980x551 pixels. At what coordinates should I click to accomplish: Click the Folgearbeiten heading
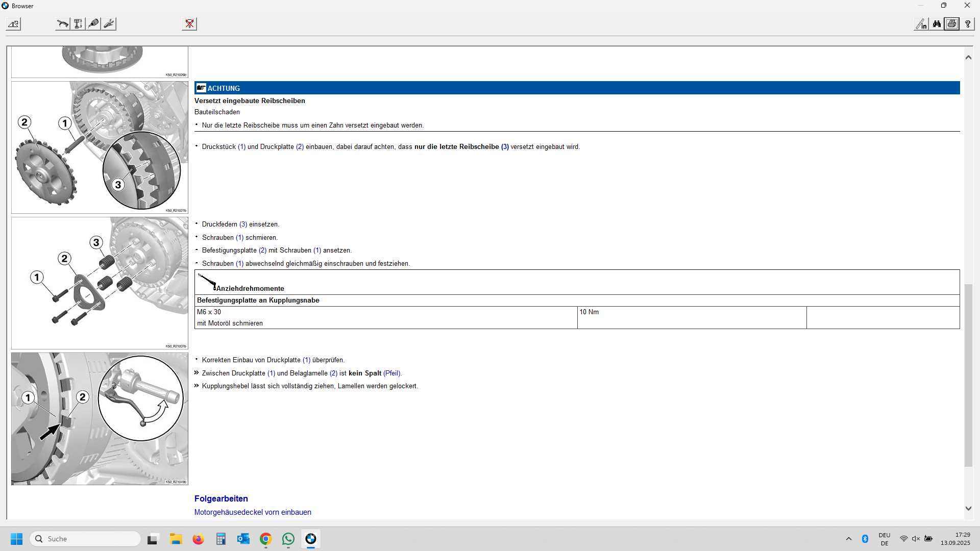[221, 498]
